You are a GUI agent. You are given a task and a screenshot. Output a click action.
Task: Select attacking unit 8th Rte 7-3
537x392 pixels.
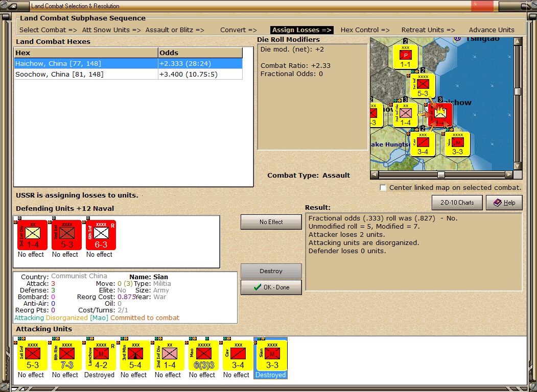coord(66,355)
